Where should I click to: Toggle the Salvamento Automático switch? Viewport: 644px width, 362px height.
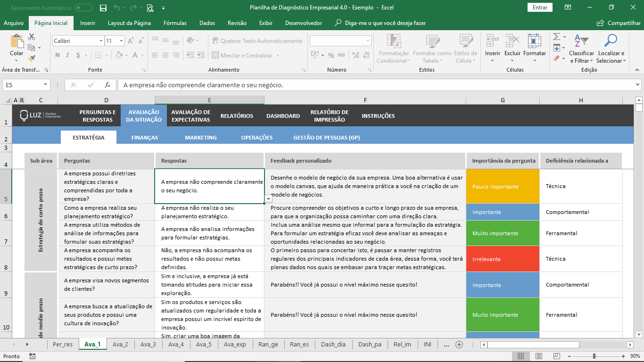tap(83, 8)
